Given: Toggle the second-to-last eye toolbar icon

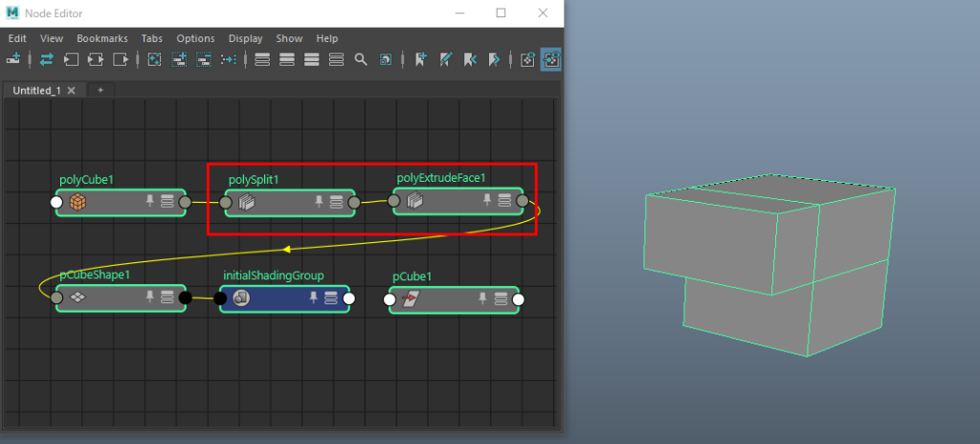Looking at the screenshot, I should (x=527, y=59).
